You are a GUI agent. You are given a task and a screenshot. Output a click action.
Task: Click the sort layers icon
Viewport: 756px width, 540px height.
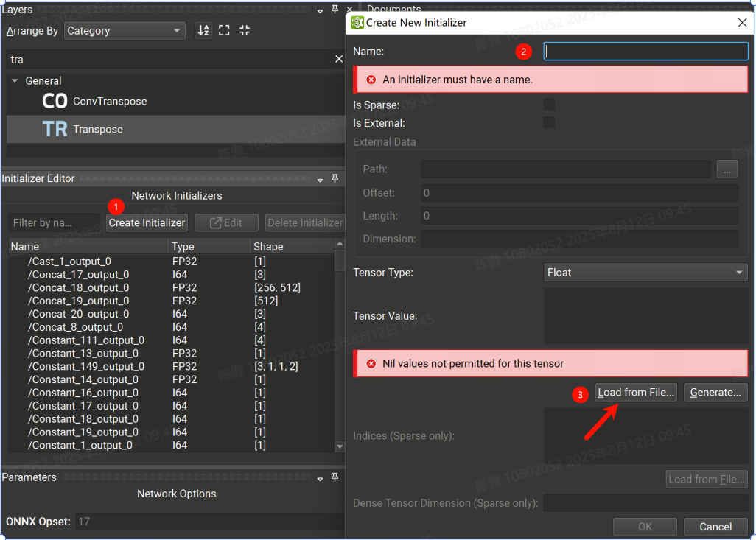pyautogui.click(x=203, y=31)
